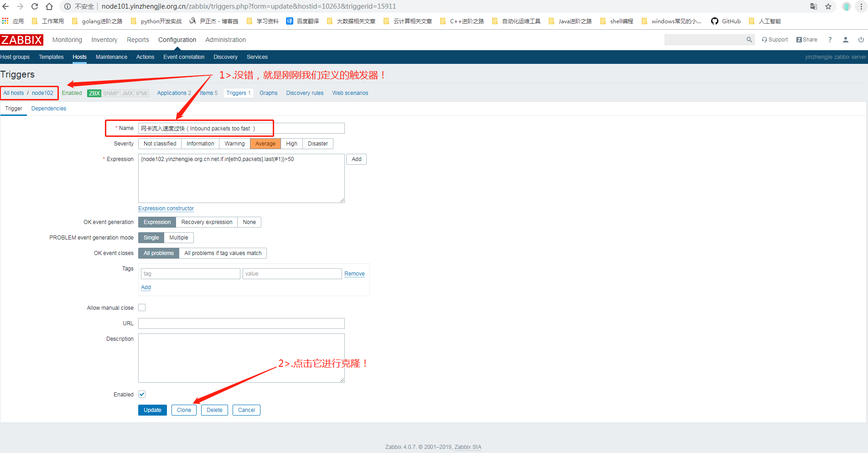Go to Templates submenu
Screen dimensions: 868x453
click(51, 57)
